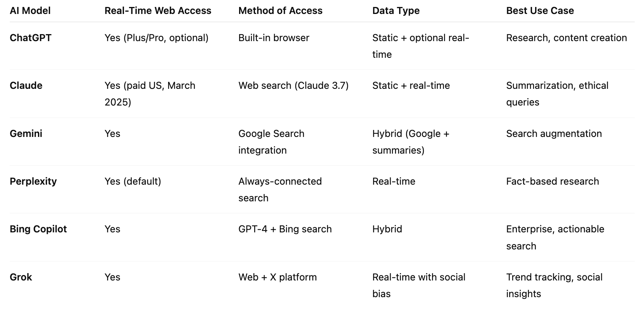This screenshot has width=644, height=315.
Task: Select the Method of Access header
Action: click(280, 10)
